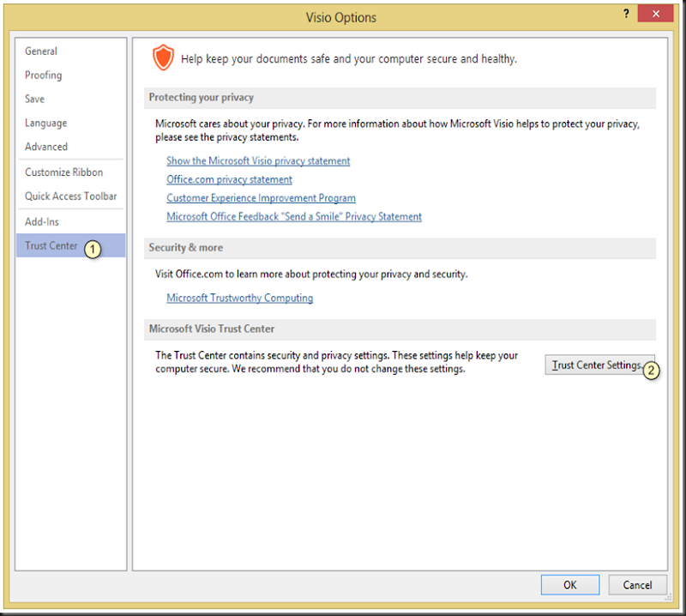Open the Advanced options category
This screenshot has height=616, width=686.
(x=46, y=147)
